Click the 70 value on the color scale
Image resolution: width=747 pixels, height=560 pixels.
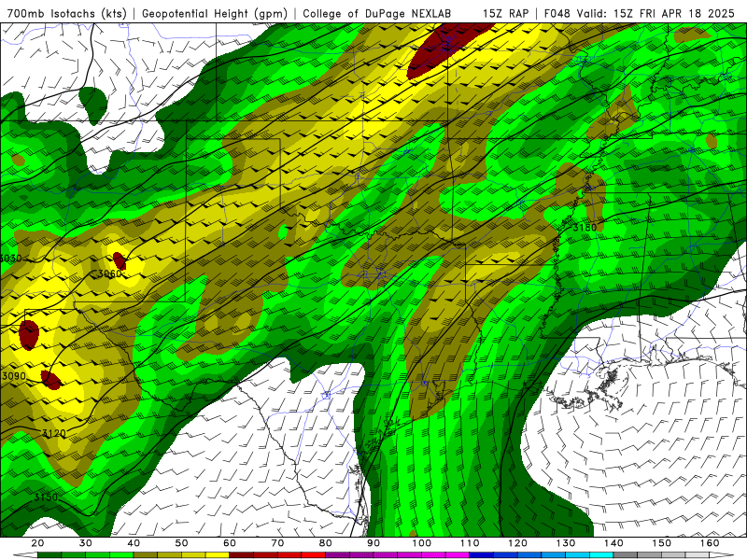click(277, 543)
